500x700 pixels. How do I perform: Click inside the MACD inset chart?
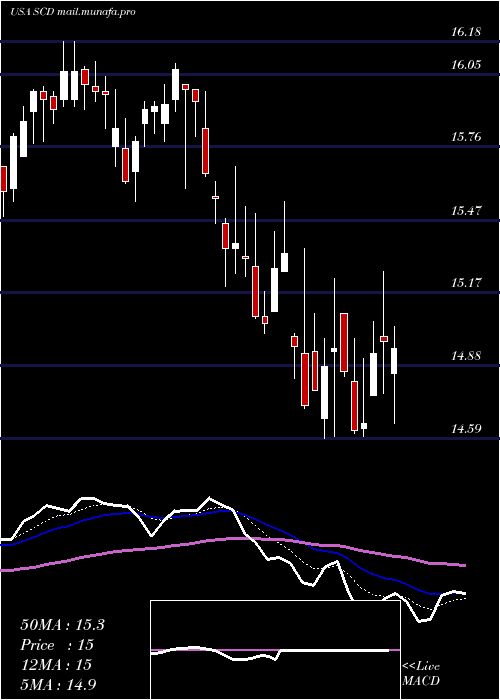(275, 650)
